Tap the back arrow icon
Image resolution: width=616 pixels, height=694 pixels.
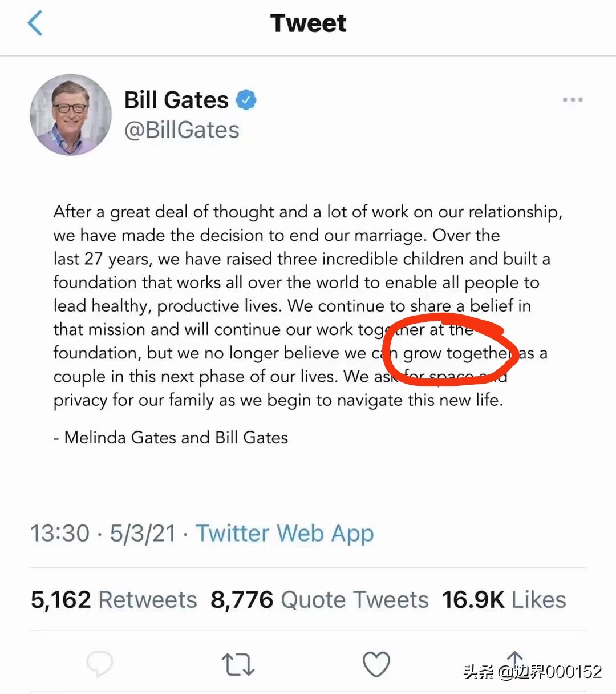(35, 24)
